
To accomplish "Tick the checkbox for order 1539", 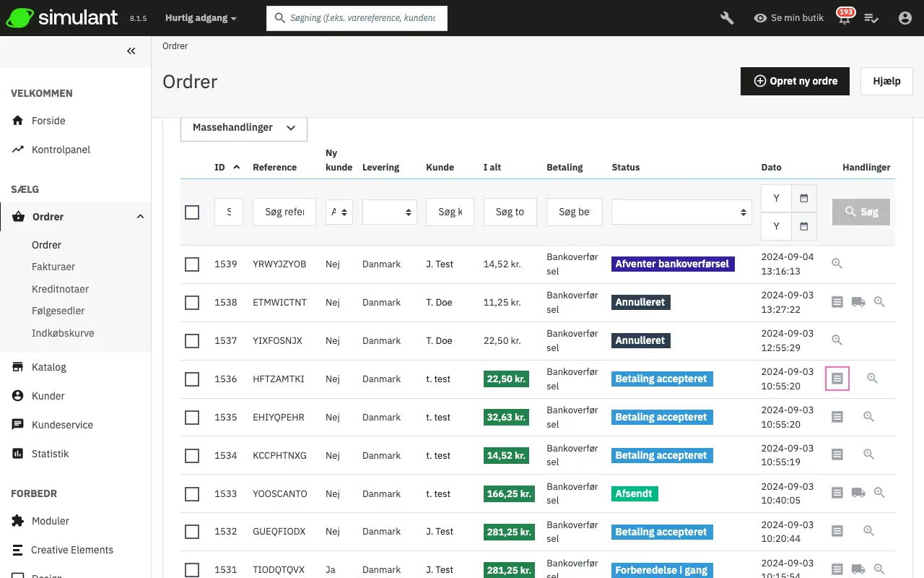I will coord(192,264).
